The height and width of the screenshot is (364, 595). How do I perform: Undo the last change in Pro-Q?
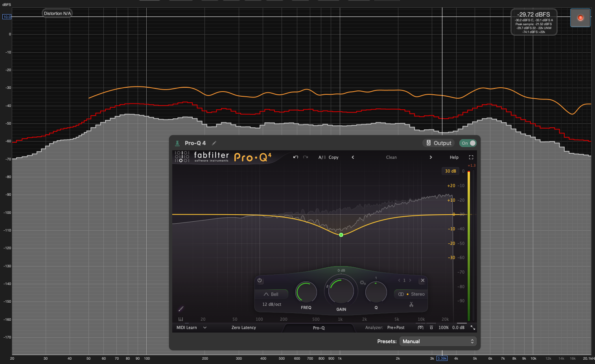coord(296,157)
